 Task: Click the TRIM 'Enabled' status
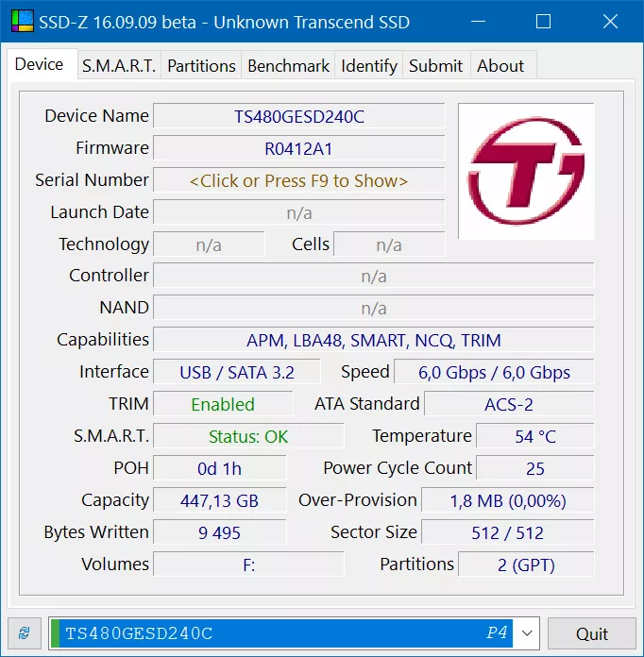(x=223, y=404)
